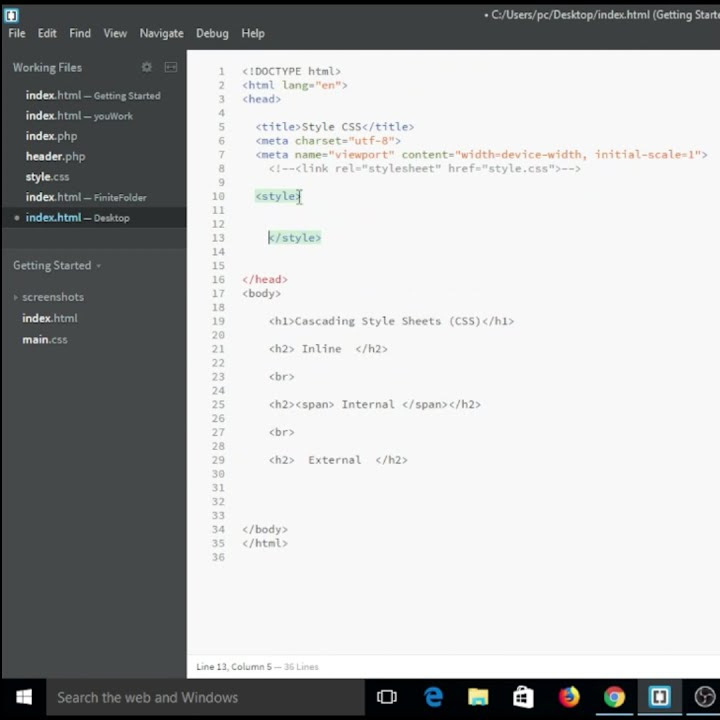Click the opening <style> tag on line 10
The image size is (720, 720).
point(278,196)
